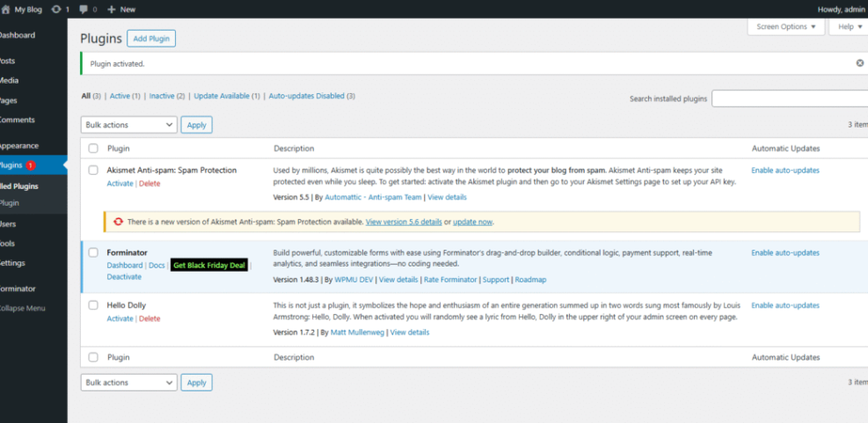Click the plus New icon
The image size is (868, 423).
112,10
